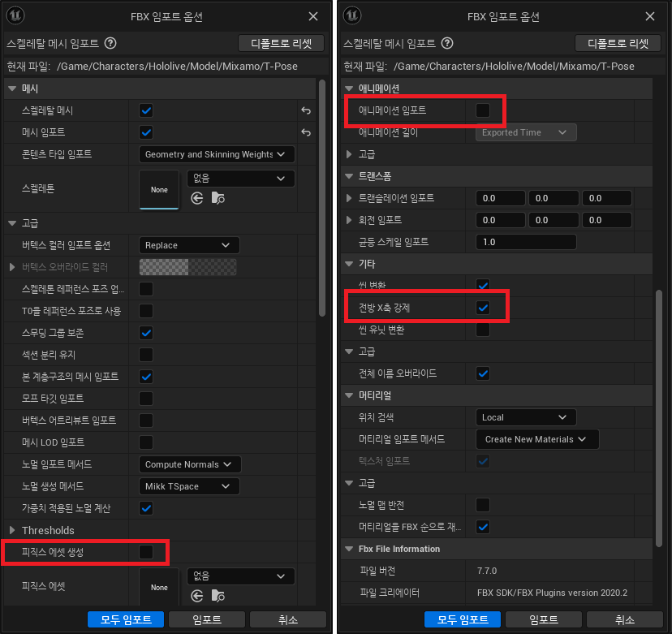Browse to 피직스 에셋 in content browser

[218, 596]
